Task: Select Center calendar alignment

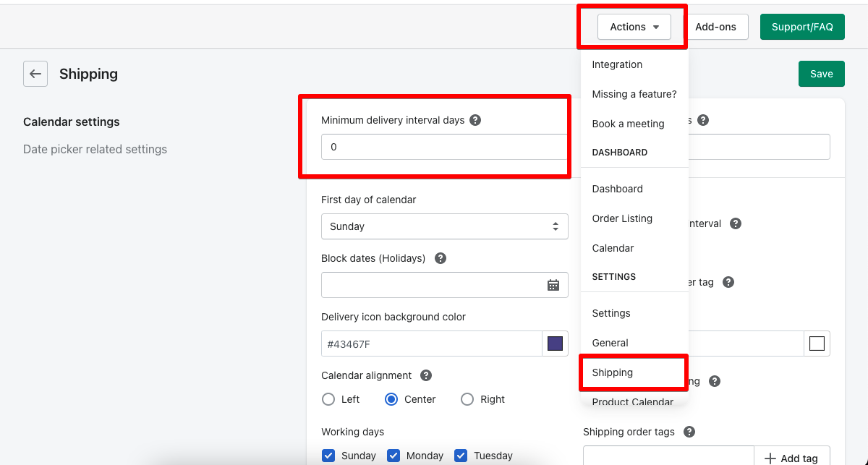Action: tap(391, 399)
